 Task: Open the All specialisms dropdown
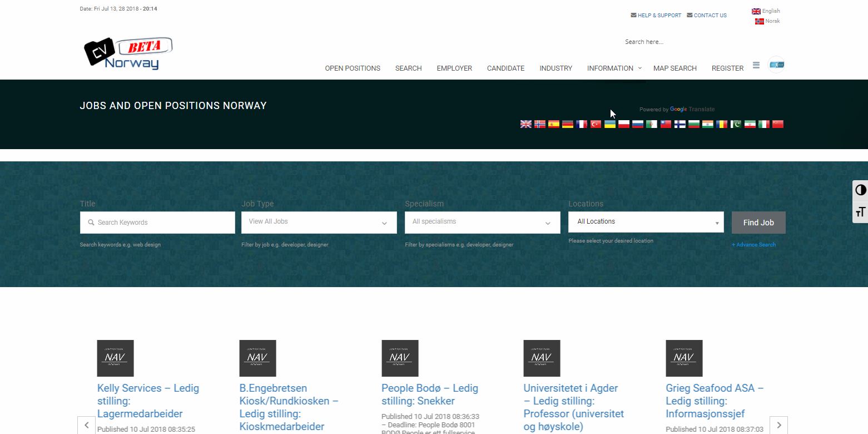click(483, 223)
